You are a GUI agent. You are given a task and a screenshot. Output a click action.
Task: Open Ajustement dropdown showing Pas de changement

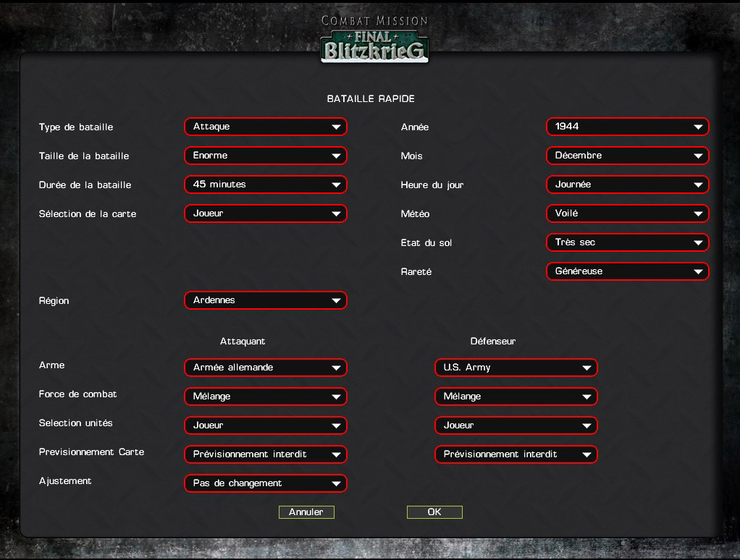[266, 483]
